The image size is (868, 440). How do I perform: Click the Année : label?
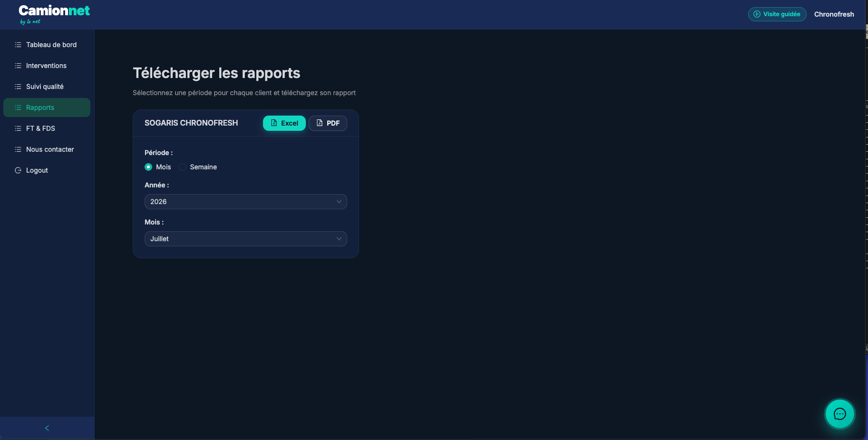pos(156,185)
